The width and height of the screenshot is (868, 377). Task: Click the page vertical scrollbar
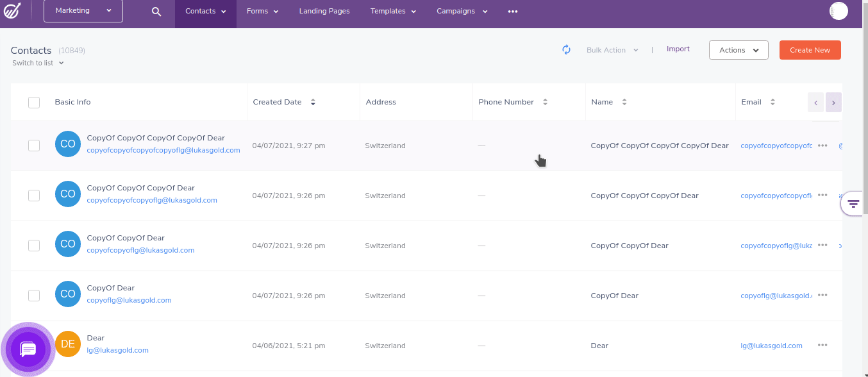coord(865,109)
